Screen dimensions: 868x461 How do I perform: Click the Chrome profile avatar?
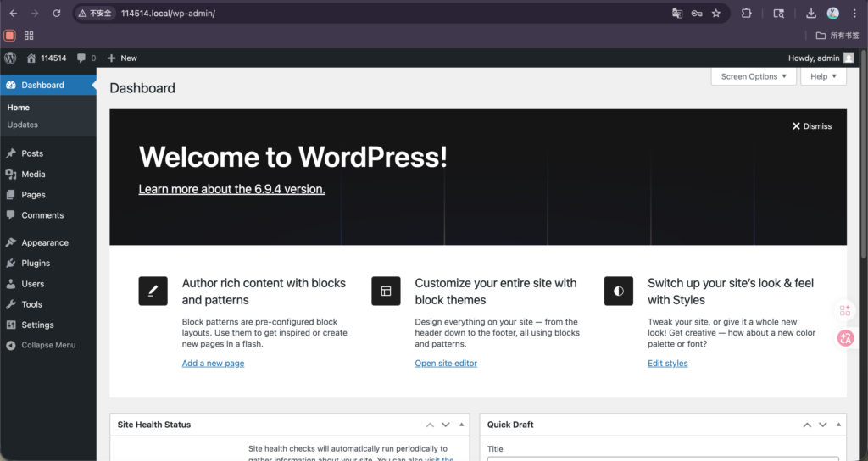point(833,14)
